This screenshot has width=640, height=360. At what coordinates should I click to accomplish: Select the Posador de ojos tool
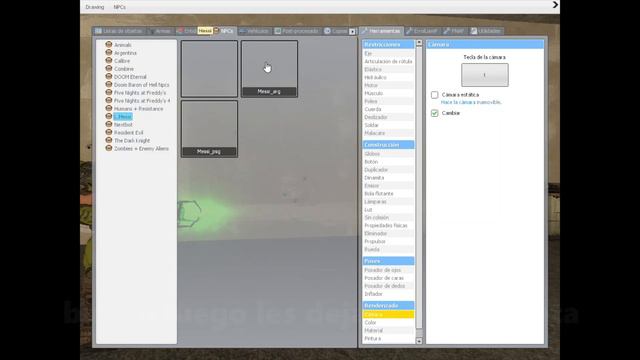[388, 270]
